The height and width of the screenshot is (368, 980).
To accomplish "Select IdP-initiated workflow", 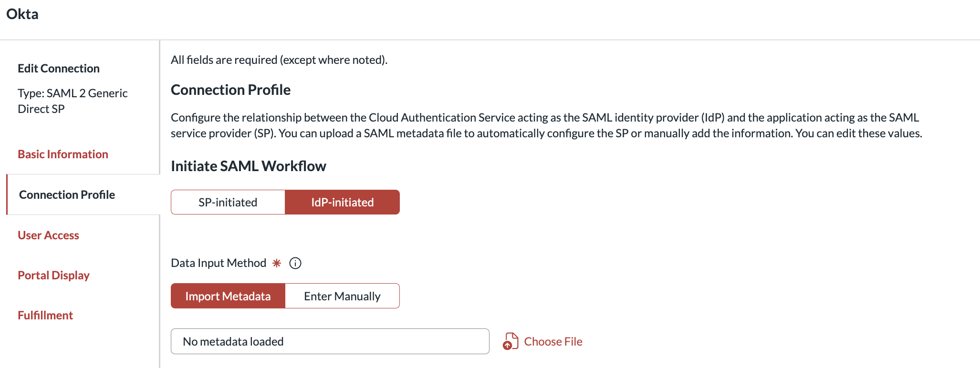I will (x=343, y=202).
